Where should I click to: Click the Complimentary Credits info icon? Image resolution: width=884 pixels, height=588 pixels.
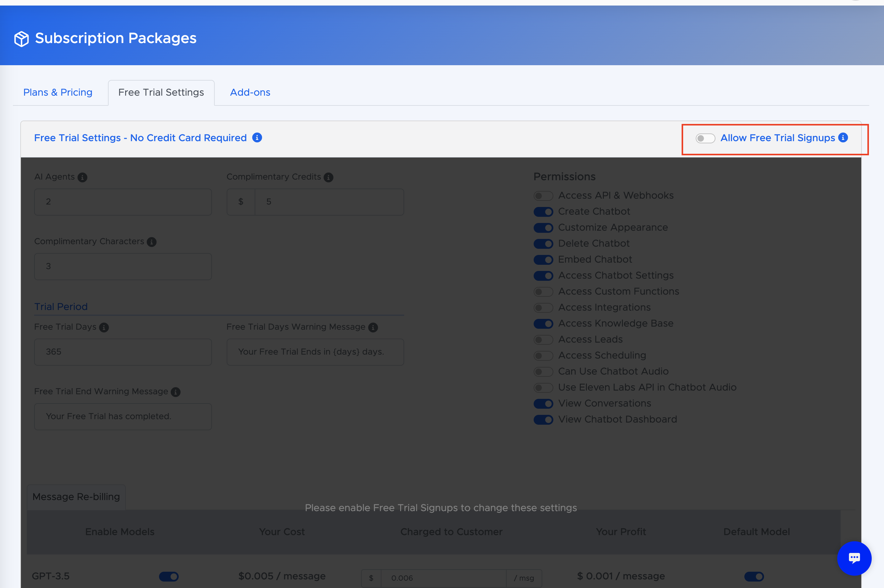click(x=328, y=177)
